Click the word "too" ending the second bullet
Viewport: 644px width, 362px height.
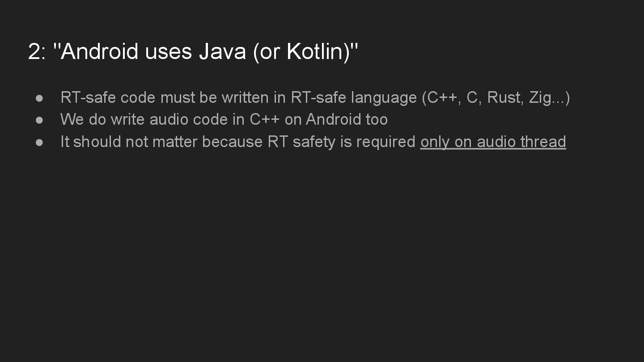(x=377, y=119)
